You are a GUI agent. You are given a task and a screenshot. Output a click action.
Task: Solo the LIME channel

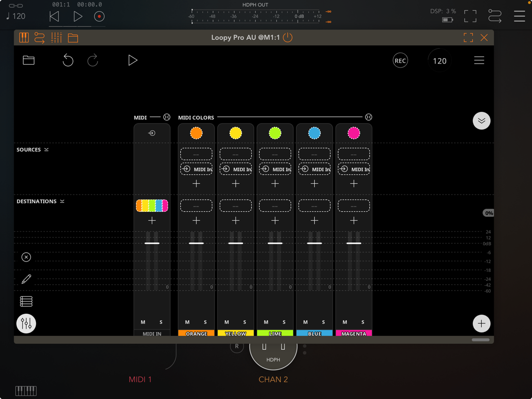pyautogui.click(x=284, y=322)
